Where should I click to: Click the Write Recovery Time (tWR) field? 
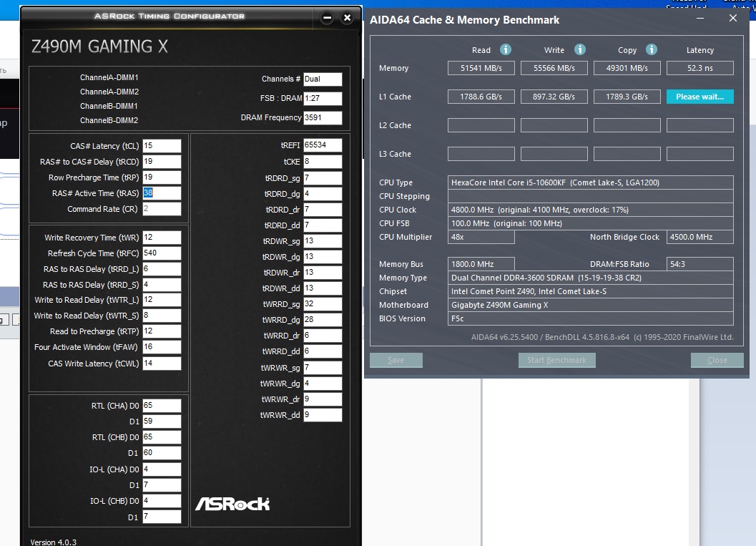click(x=162, y=238)
